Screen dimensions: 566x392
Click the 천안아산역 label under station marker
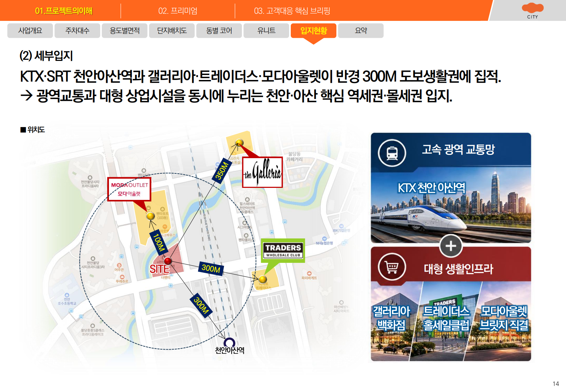coord(230,351)
